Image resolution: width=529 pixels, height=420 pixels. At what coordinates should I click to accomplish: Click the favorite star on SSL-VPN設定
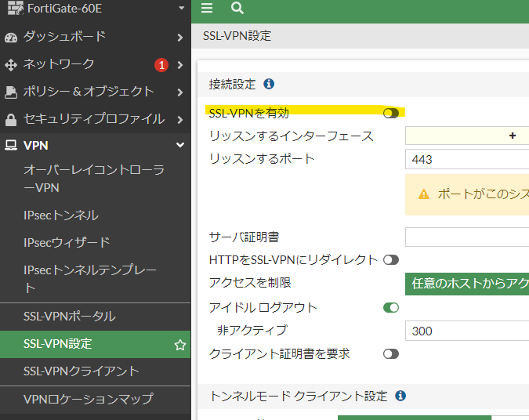[x=180, y=345]
